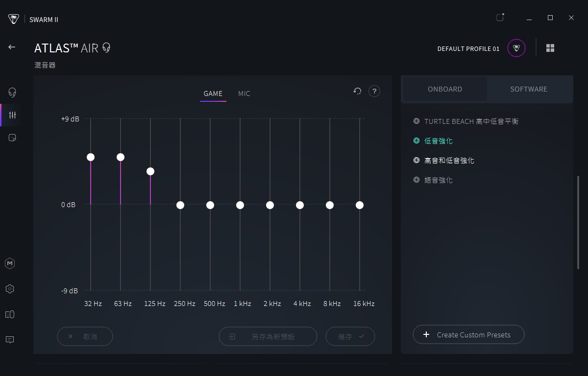
Task: Click the 混音器 page title
Action: [45, 65]
